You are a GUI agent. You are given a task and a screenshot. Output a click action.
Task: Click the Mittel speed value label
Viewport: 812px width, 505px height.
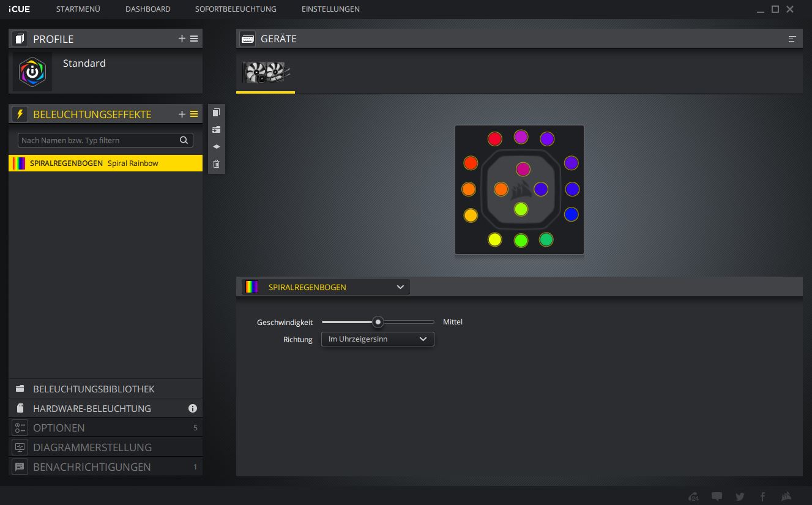(x=453, y=322)
